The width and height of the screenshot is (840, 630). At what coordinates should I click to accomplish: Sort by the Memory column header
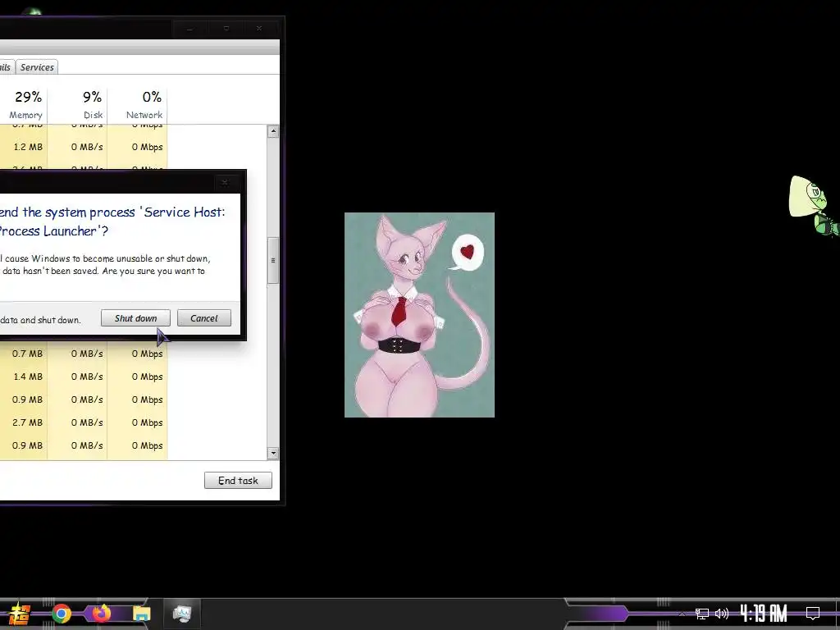point(25,105)
